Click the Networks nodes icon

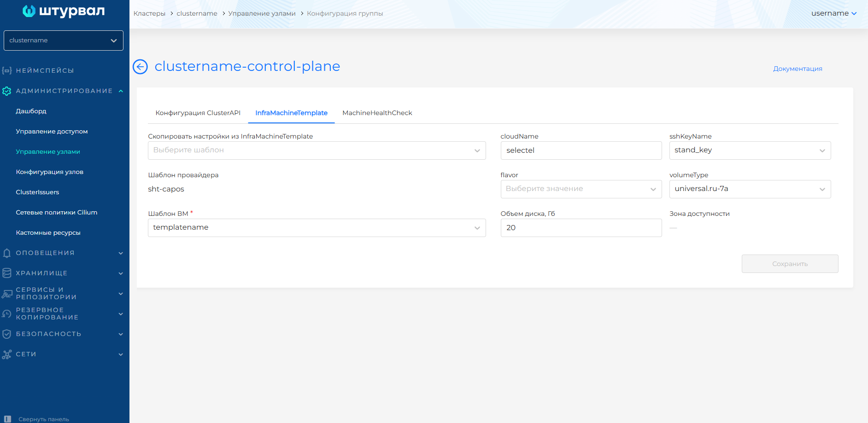7,354
